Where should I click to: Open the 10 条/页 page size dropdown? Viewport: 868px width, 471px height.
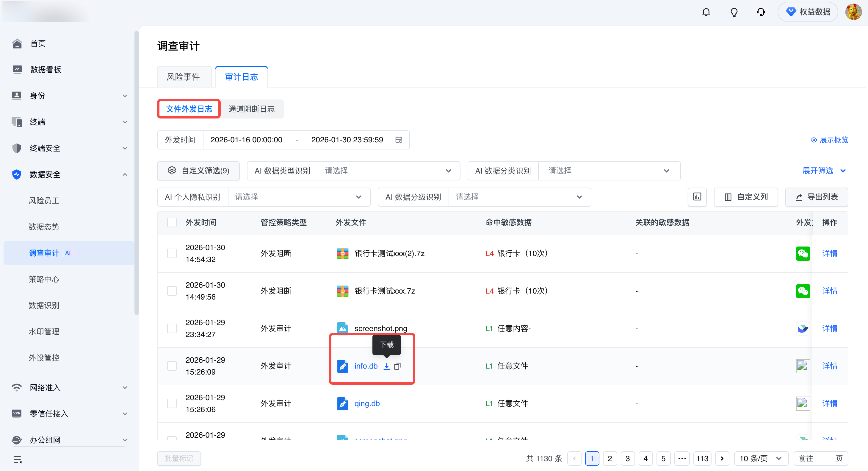pos(761,458)
